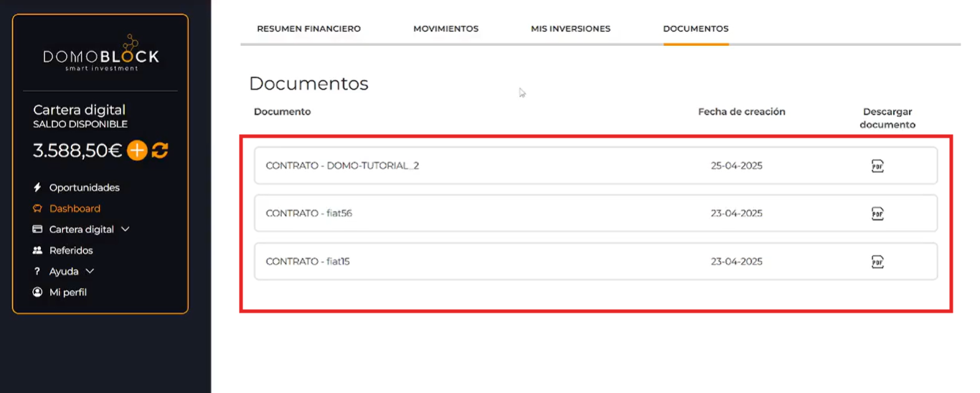Download PDF for CONTRATO - fiat56
Image resolution: width=980 pixels, height=393 pixels.
(x=877, y=213)
